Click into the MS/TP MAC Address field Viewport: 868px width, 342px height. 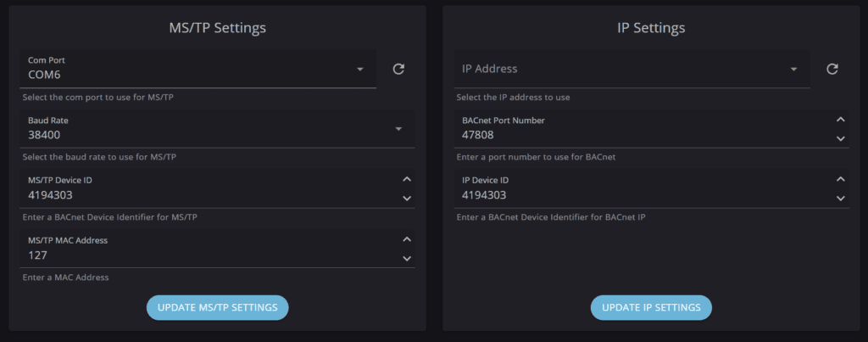(203, 255)
